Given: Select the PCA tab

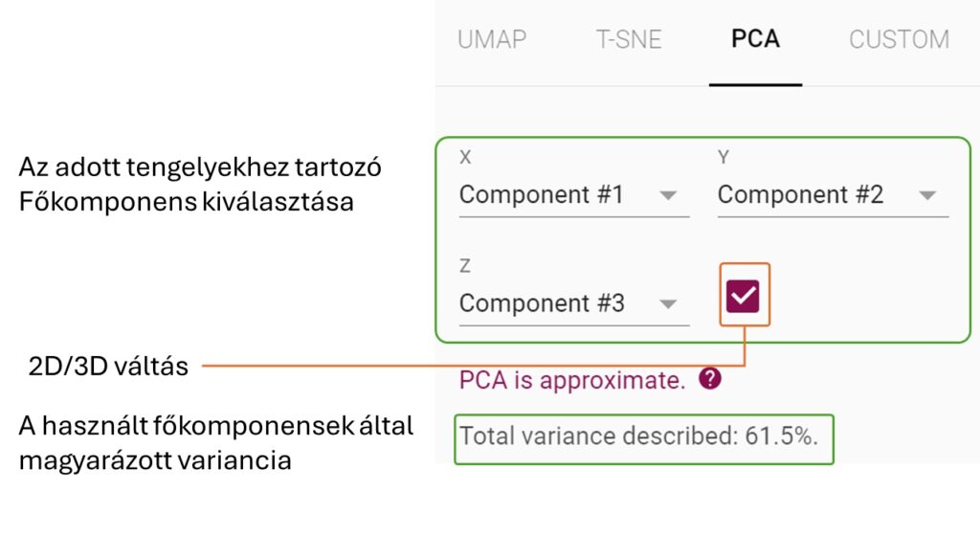Looking at the screenshot, I should tap(755, 39).
